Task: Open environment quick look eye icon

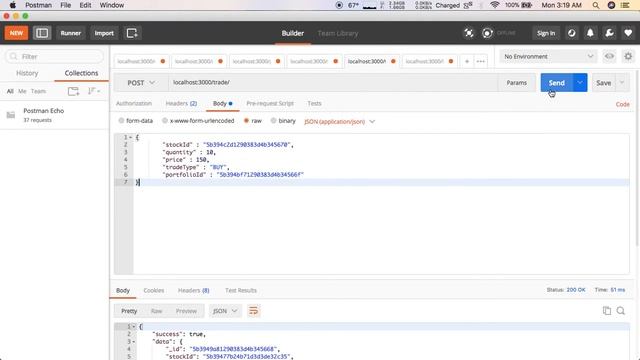Action: [x=609, y=56]
